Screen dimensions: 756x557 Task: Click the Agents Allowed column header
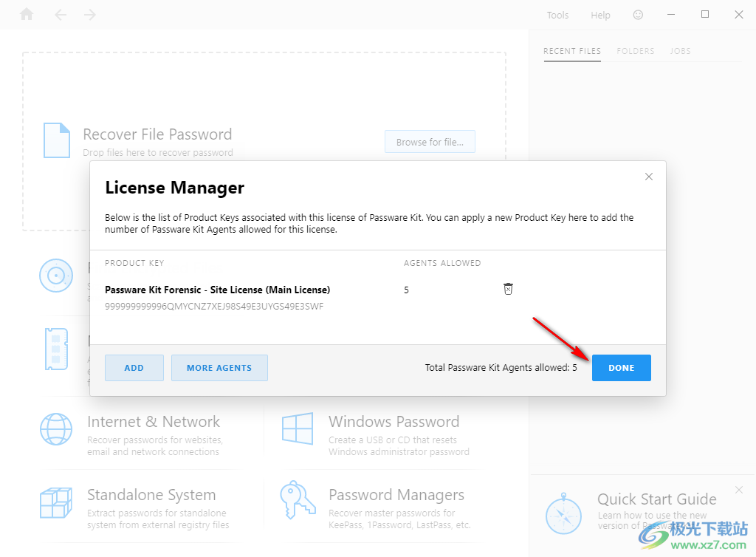coord(442,263)
